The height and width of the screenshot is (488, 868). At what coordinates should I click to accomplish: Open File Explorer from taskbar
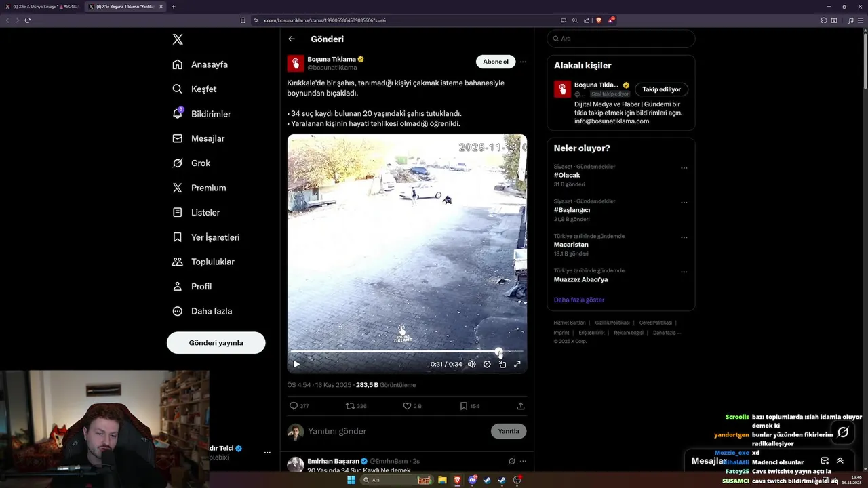442,480
